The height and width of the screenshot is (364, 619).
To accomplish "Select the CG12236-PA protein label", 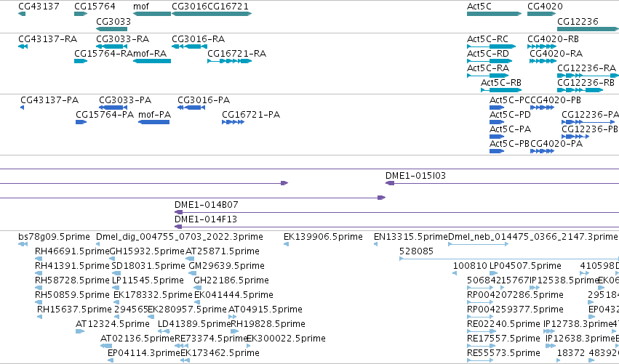I will (x=590, y=115).
